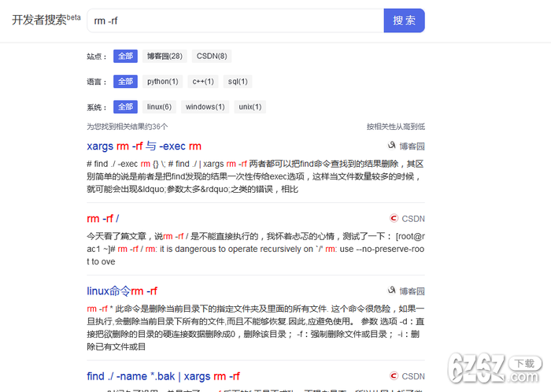This screenshot has height=392, width=551.
Task: Click the CSDN icon beside the rm -rf / result
Action: coord(394,218)
